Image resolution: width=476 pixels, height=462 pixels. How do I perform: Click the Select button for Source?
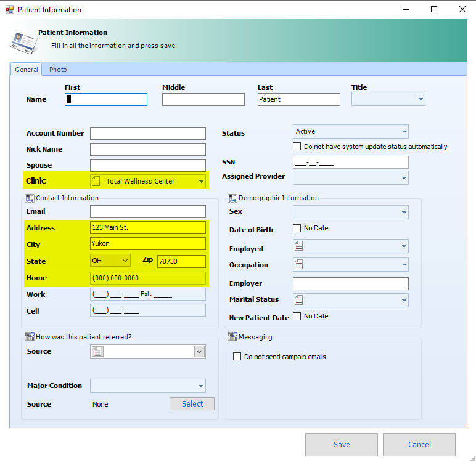coord(192,403)
